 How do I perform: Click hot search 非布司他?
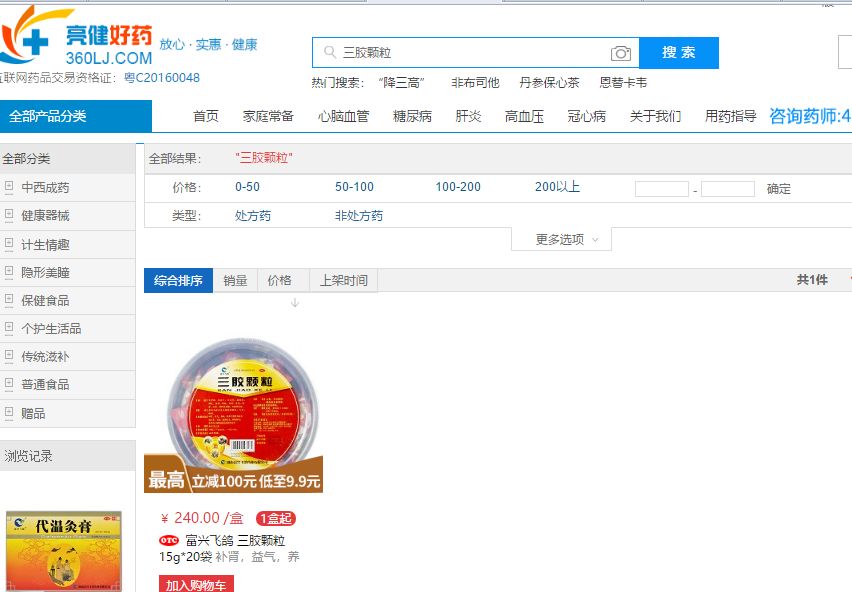[475, 83]
